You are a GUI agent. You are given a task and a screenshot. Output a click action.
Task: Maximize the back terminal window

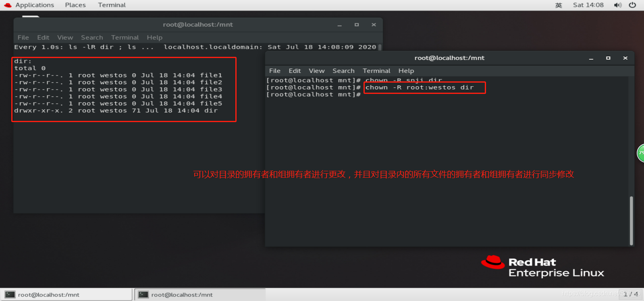tap(357, 25)
